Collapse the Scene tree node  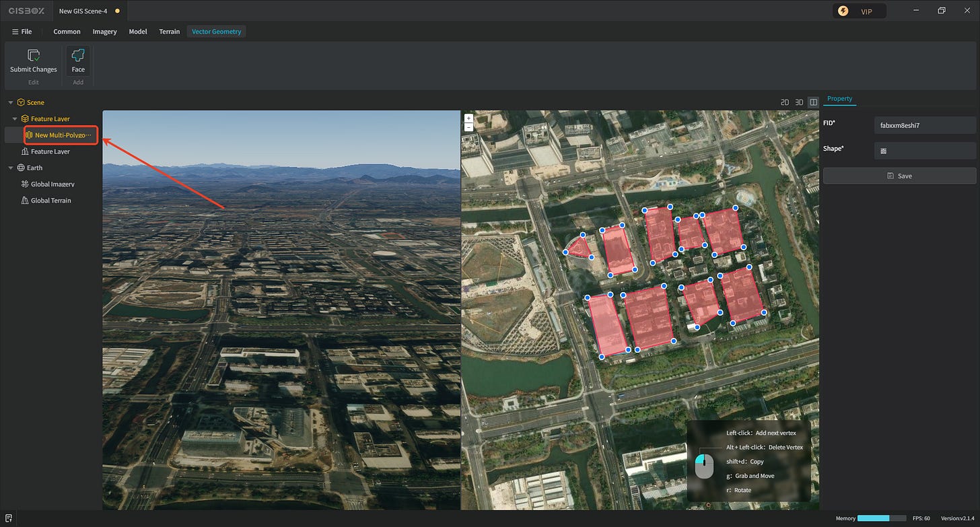pos(11,103)
